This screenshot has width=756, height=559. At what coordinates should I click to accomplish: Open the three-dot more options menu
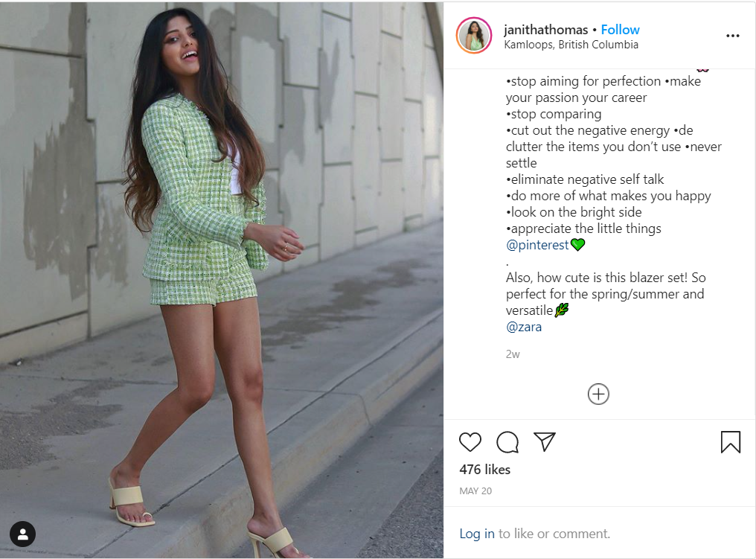[732, 36]
